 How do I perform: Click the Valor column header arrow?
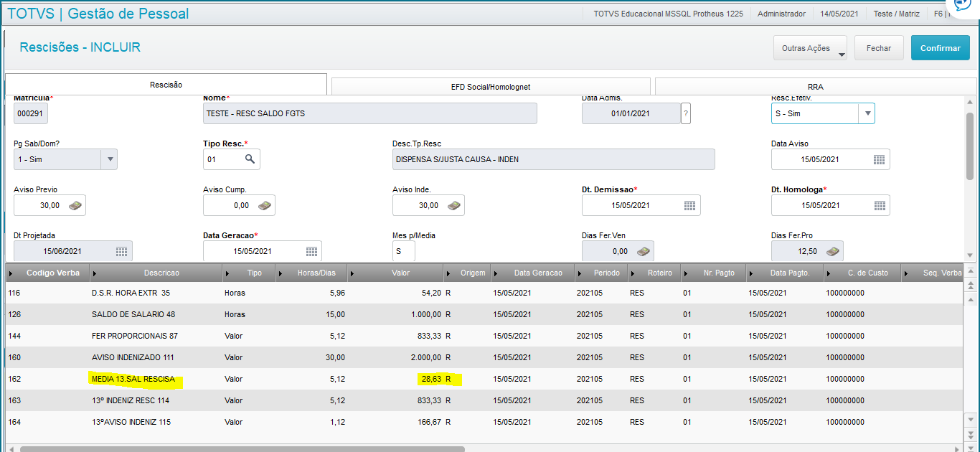[353, 273]
